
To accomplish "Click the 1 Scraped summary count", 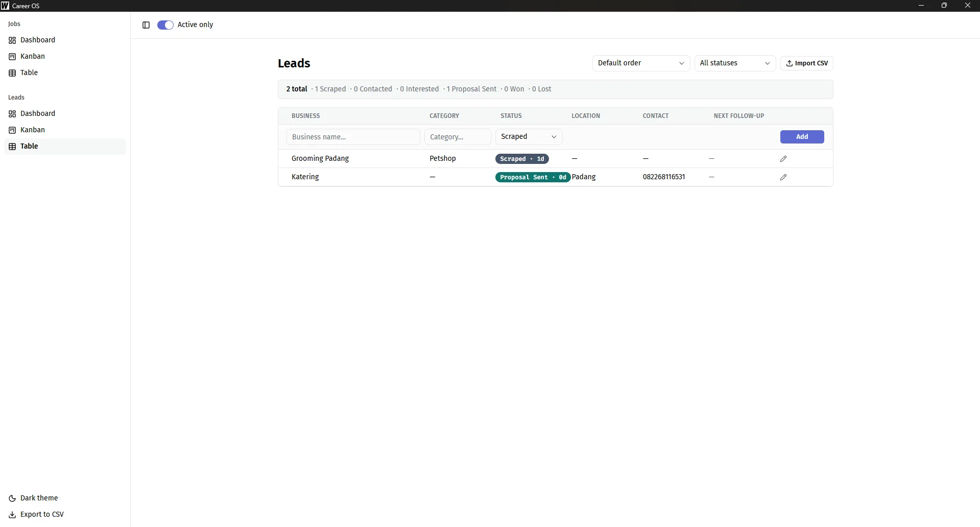I will pos(330,89).
